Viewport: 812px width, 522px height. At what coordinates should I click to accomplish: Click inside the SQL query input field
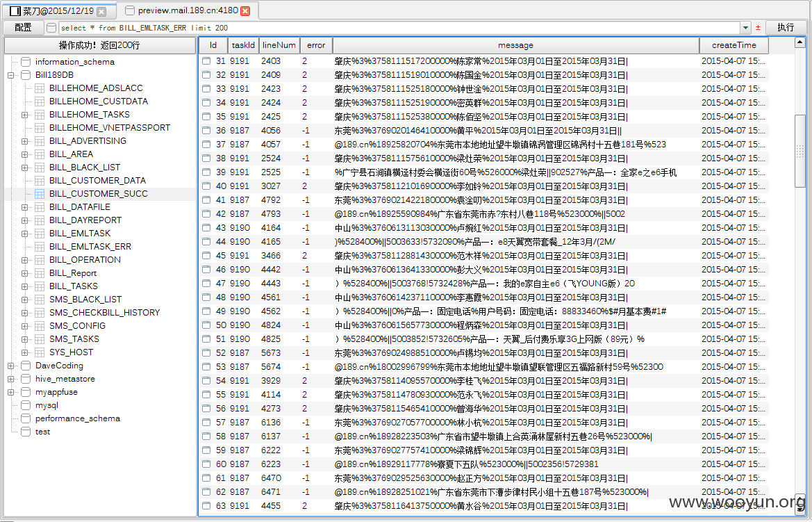click(399, 28)
